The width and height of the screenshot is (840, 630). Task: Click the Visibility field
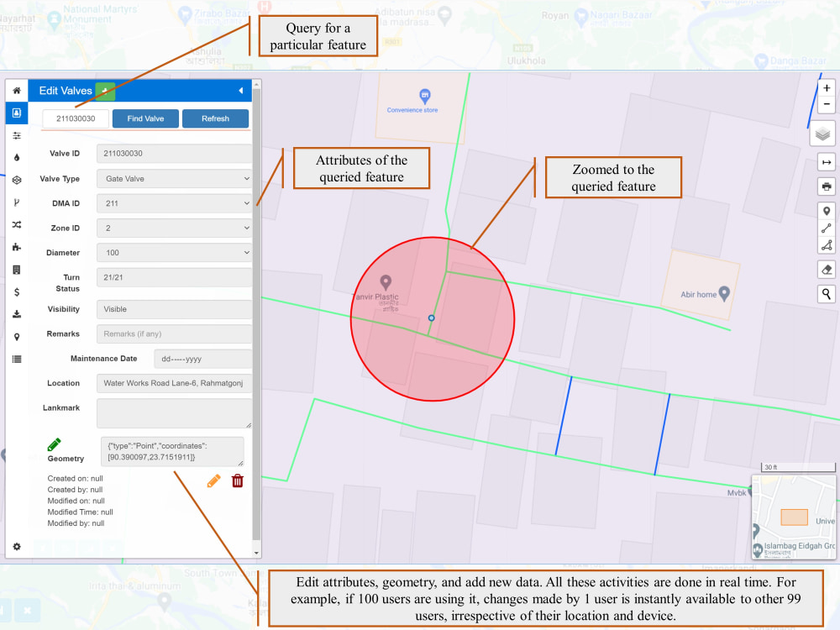pyautogui.click(x=174, y=309)
